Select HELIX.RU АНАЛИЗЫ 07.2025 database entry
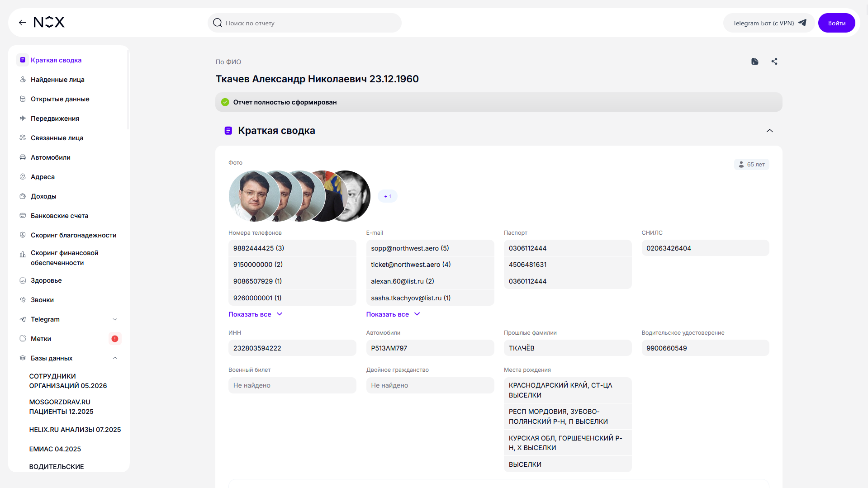 (x=75, y=430)
